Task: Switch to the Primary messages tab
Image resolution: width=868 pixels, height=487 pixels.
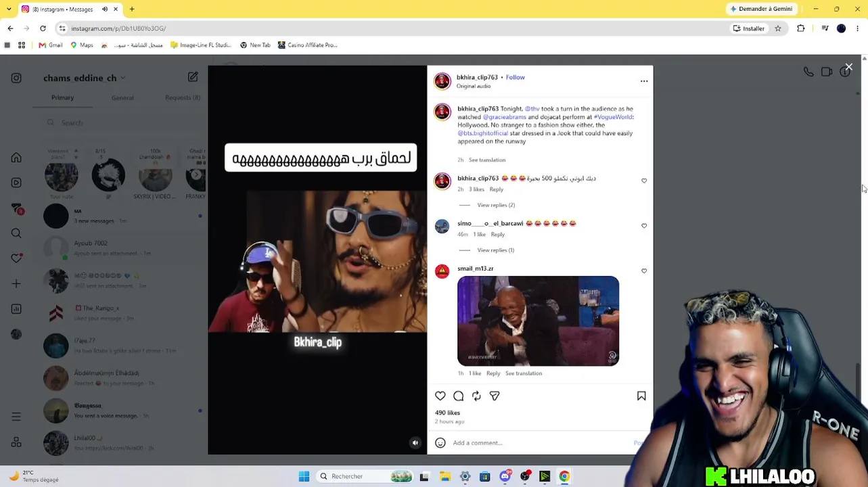Action: click(x=62, y=97)
